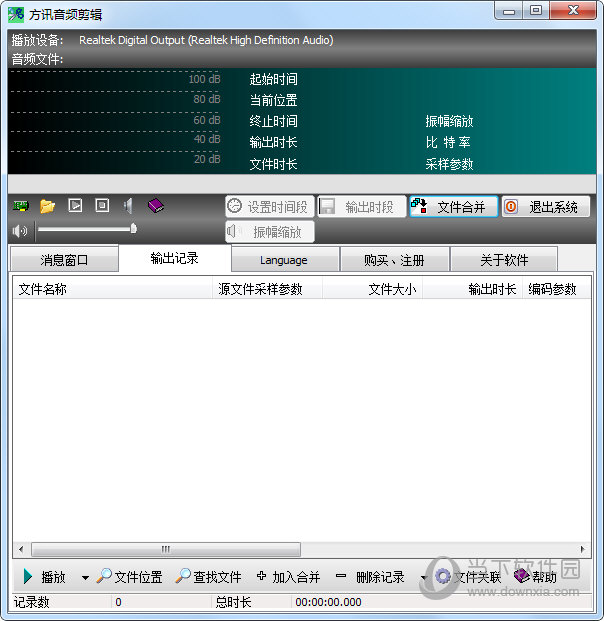Click 文件关联 gear button
The height and width of the screenshot is (621, 604).
pyautogui.click(x=468, y=577)
